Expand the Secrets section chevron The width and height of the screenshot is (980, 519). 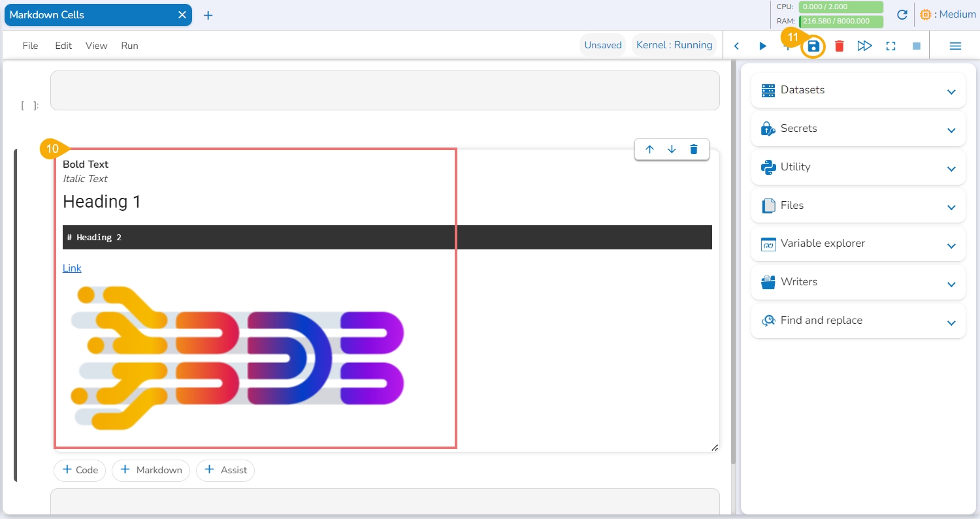(951, 131)
